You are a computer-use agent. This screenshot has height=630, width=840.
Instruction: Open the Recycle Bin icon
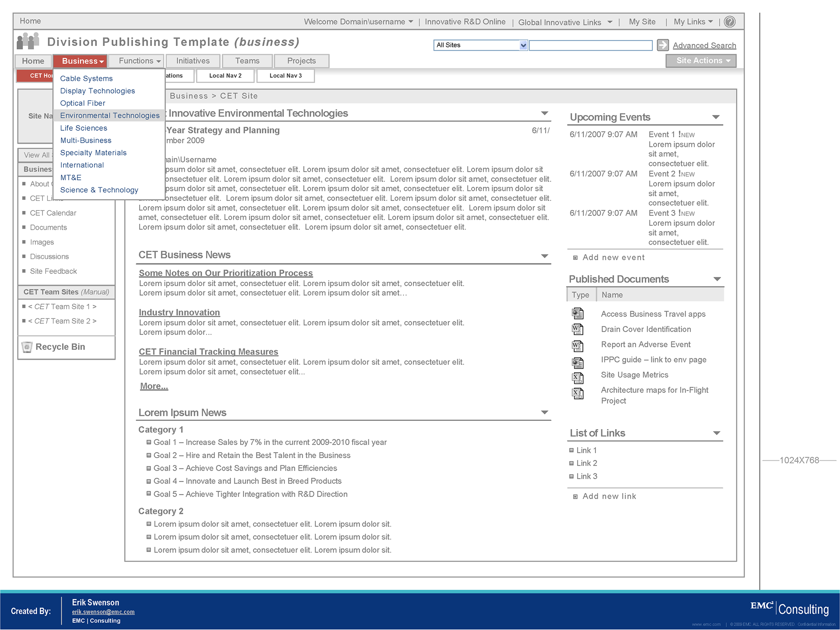coord(27,347)
